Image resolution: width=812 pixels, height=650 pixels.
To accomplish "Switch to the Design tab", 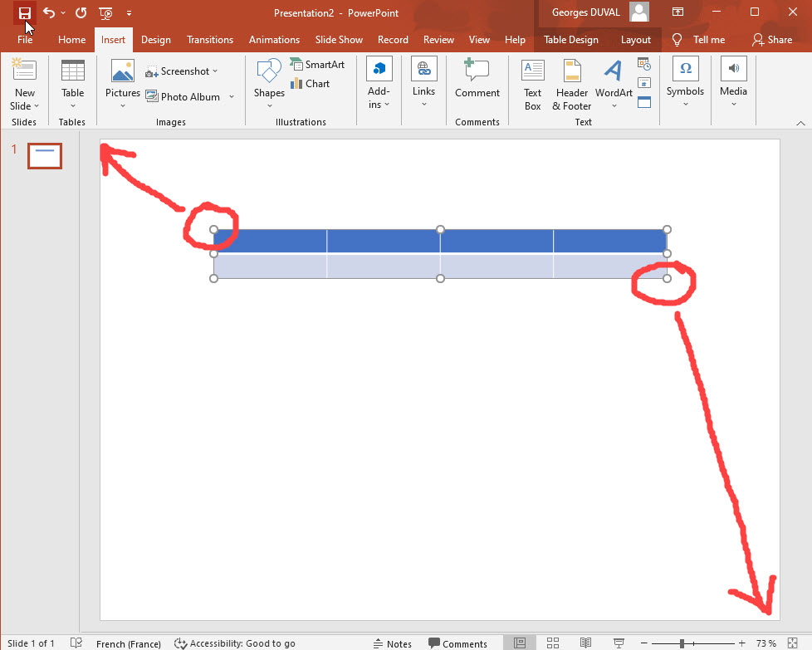I will click(156, 40).
